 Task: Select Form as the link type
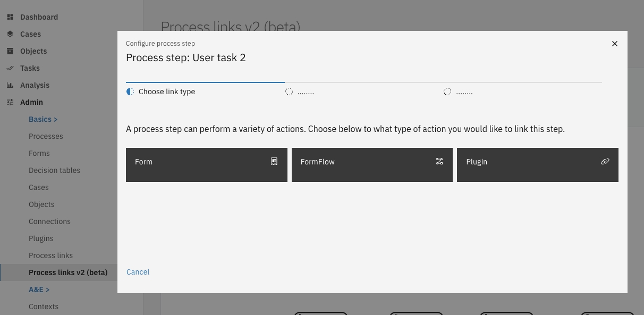206,165
